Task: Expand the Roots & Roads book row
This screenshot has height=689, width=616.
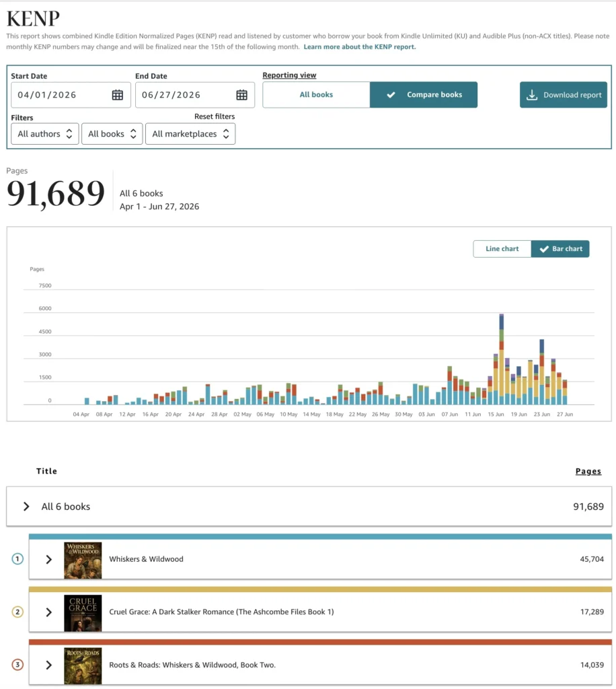Action: (x=320, y=665)
